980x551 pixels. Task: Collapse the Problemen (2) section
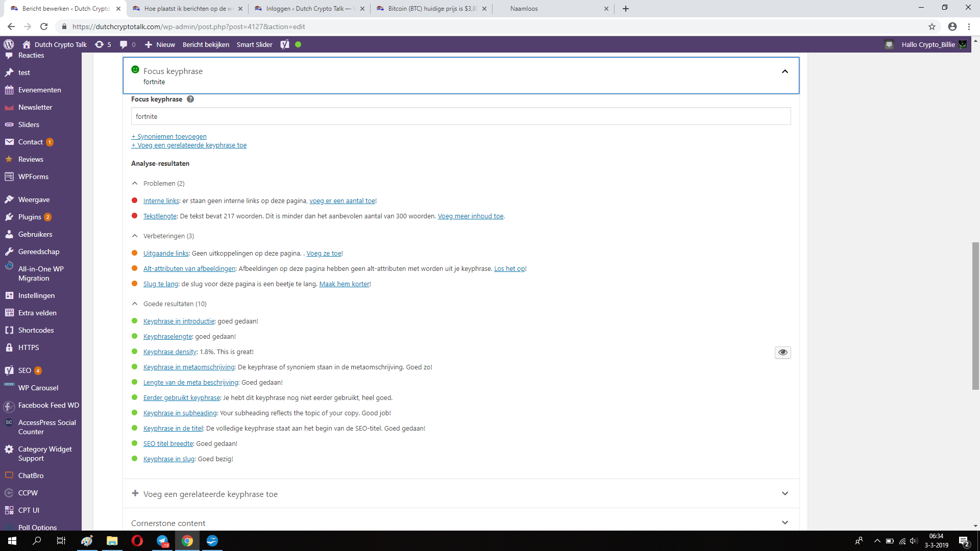pyautogui.click(x=135, y=183)
